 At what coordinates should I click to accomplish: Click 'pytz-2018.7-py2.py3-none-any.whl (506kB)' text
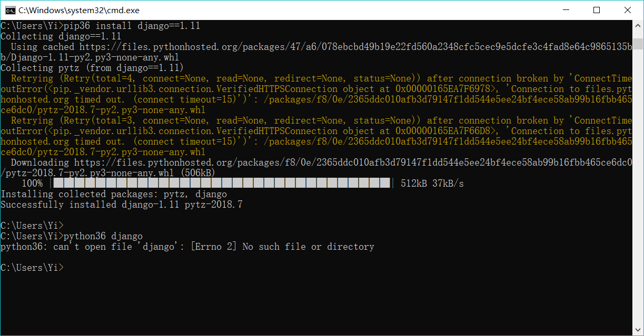click(111, 173)
